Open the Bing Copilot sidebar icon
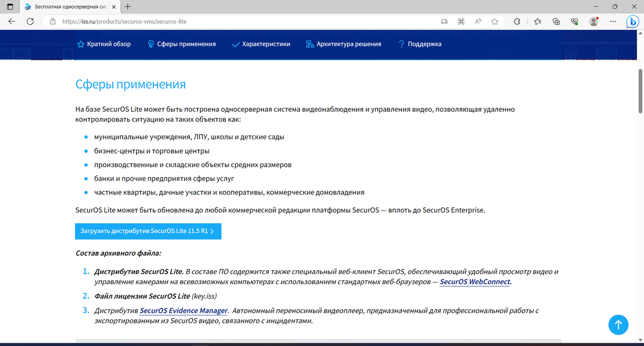Image resolution: width=644 pixels, height=346 pixels. tap(633, 21)
